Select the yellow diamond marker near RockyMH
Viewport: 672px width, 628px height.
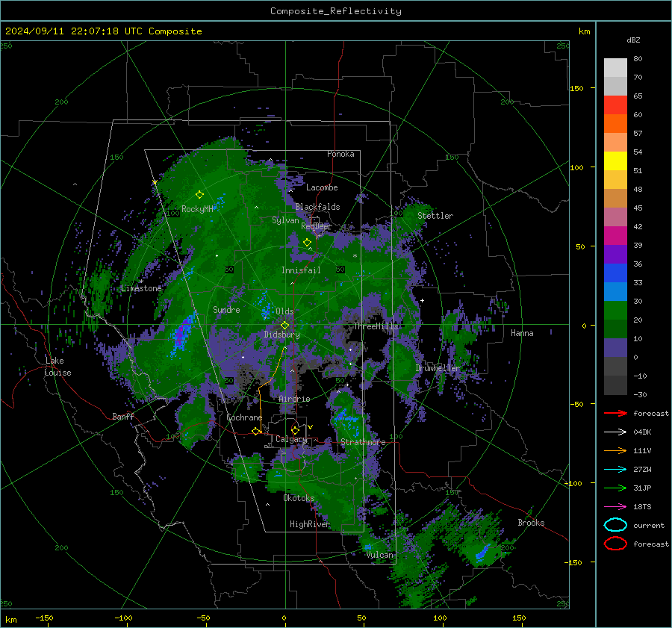(x=199, y=195)
